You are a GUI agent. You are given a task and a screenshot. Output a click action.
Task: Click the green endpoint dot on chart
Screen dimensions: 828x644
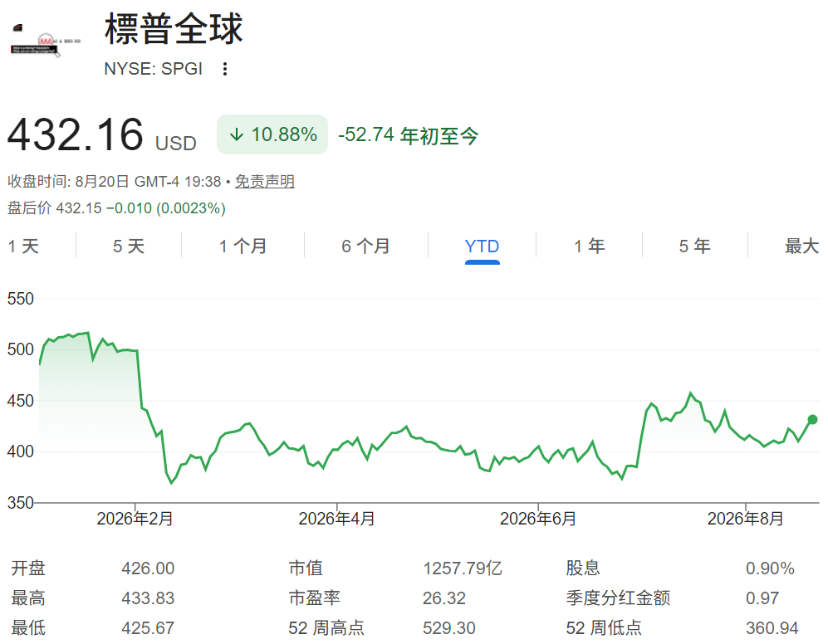click(x=813, y=420)
